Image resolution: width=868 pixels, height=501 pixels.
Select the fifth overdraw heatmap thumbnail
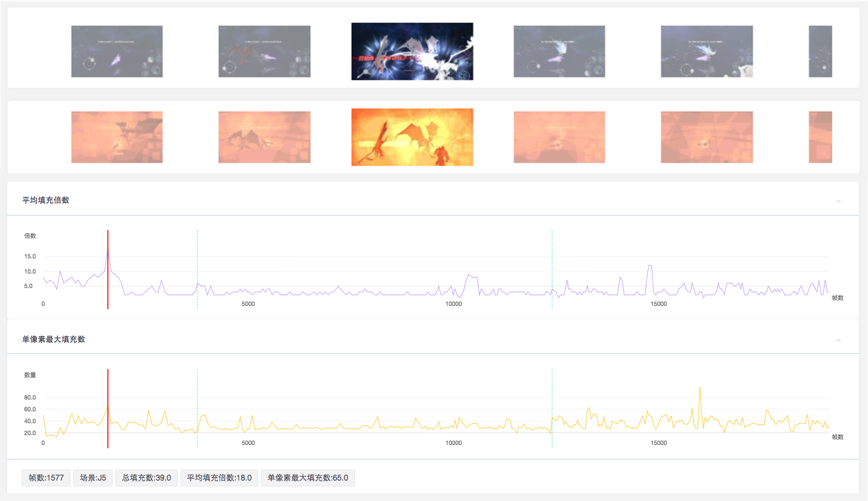coord(707,137)
